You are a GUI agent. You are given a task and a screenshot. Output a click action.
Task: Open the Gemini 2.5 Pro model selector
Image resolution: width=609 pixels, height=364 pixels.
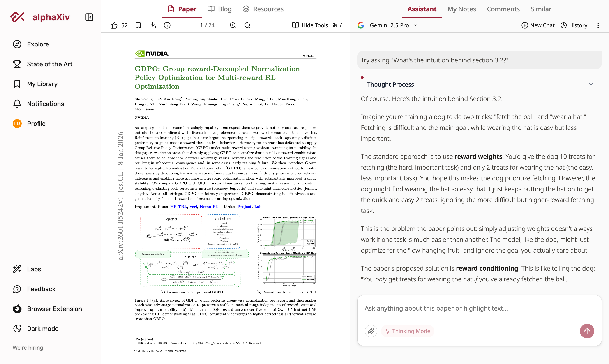pos(393,25)
